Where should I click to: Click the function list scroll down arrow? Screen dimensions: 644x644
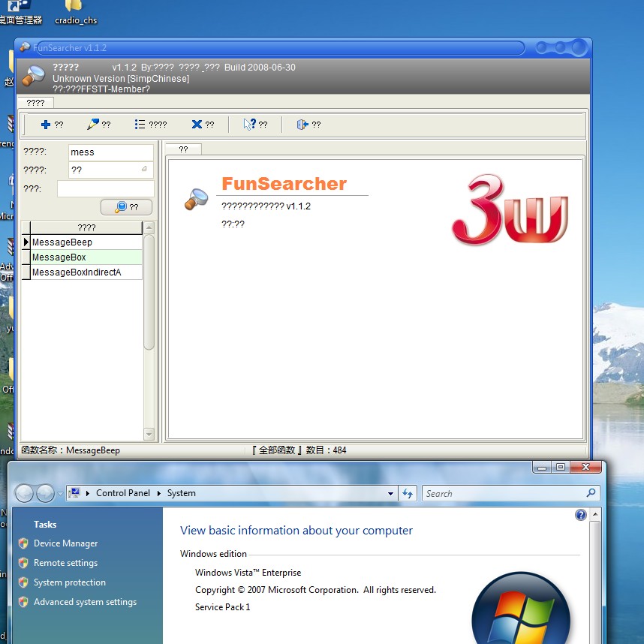click(x=149, y=434)
